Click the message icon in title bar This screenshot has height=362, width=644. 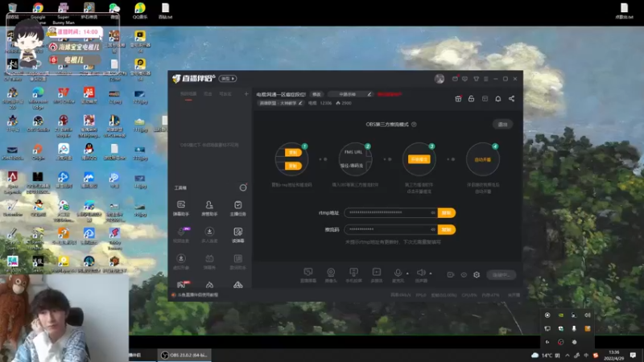465,79
